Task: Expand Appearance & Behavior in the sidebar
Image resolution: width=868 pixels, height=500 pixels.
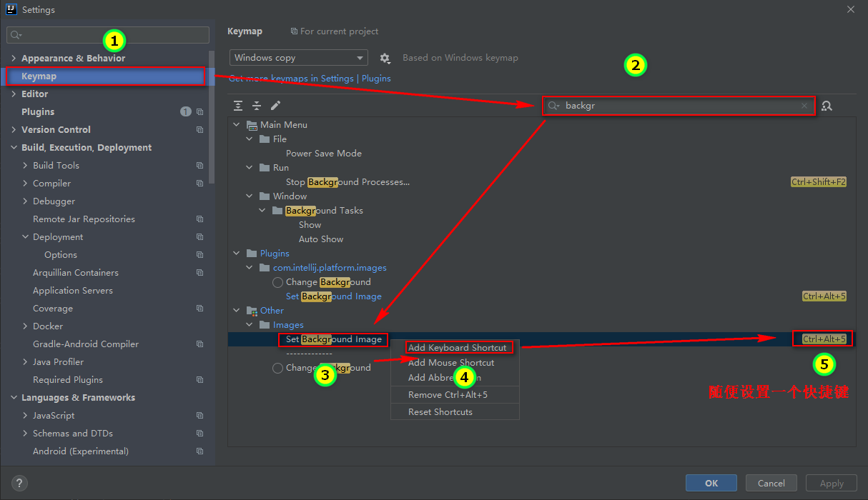Action: coord(14,59)
